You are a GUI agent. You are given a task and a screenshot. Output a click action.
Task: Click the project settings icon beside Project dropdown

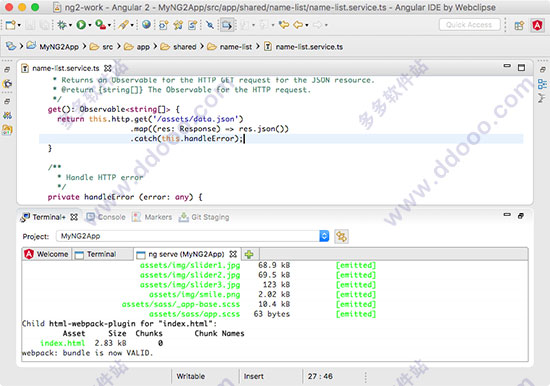(341, 236)
